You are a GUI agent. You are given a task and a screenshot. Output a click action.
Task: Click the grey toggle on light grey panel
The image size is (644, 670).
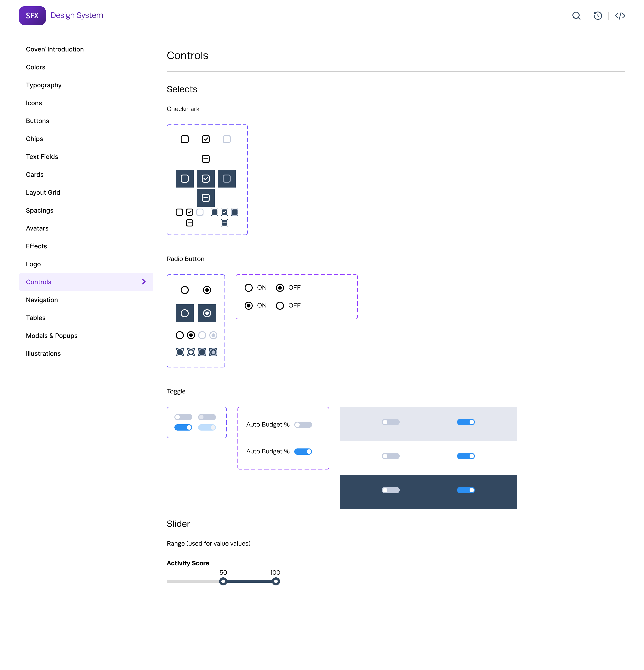pos(390,422)
